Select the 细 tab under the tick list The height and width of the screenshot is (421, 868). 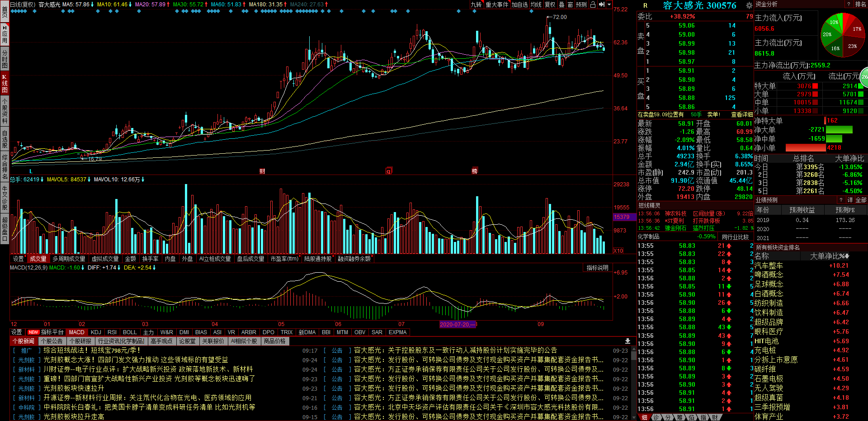pyautogui.click(x=644, y=417)
